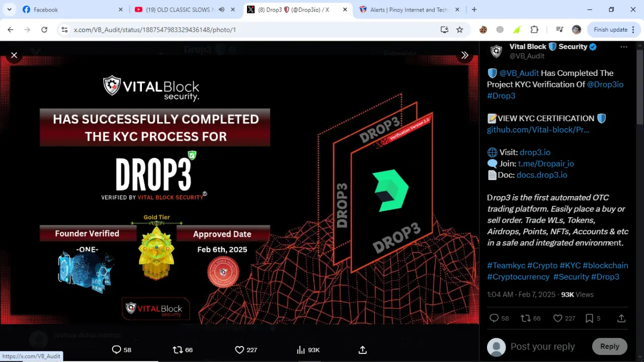Close the photo viewer with X icon
The image size is (644, 362).
pyautogui.click(x=14, y=55)
